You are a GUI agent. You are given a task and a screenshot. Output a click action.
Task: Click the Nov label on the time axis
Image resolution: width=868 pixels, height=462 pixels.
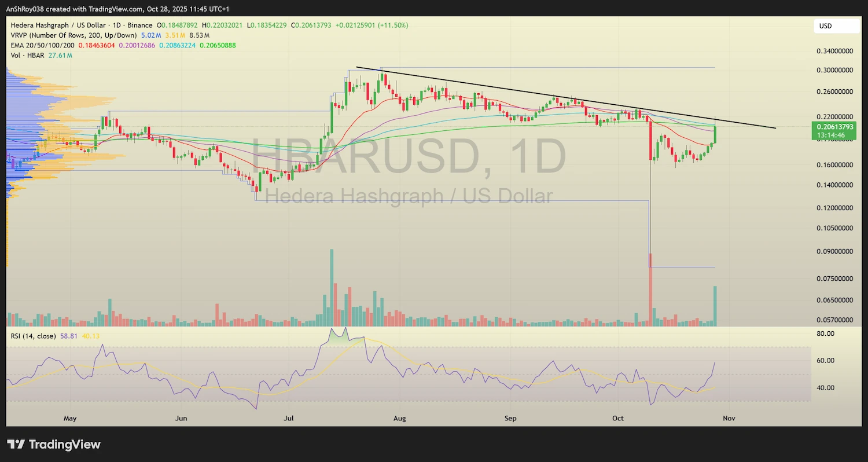729,418
